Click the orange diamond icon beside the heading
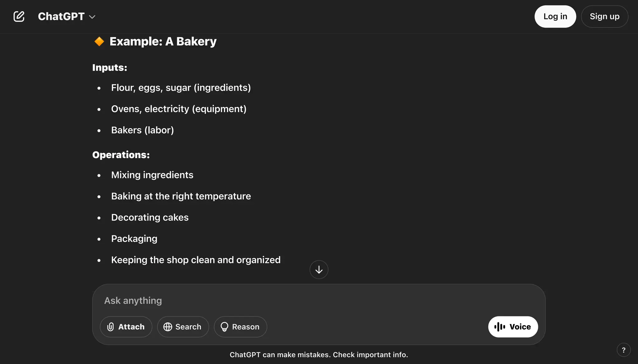The height and width of the screenshot is (364, 638). point(99,41)
